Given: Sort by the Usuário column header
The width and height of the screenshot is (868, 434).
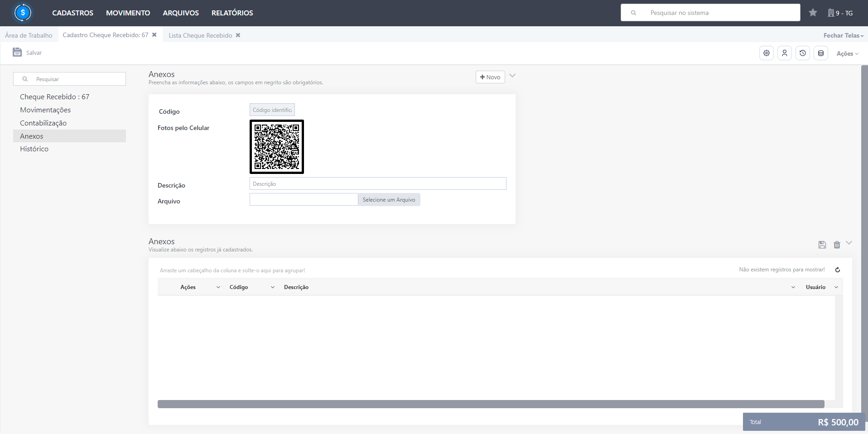Looking at the screenshot, I should (x=815, y=287).
